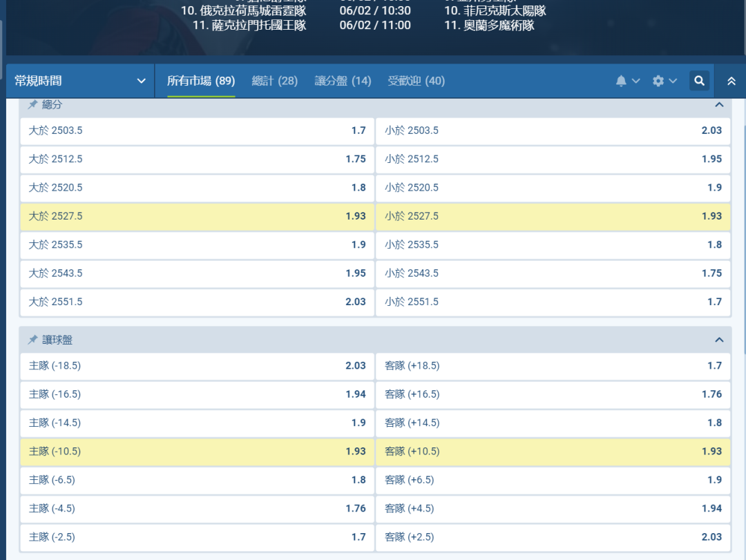Choose 客隊 (+2.5) at 2.03
The image size is (746, 560).
(553, 537)
